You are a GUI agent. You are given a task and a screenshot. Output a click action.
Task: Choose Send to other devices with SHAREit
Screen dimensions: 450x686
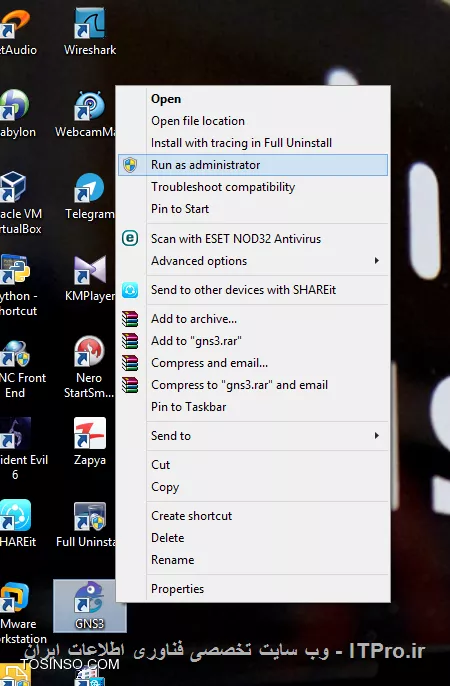pos(253,290)
